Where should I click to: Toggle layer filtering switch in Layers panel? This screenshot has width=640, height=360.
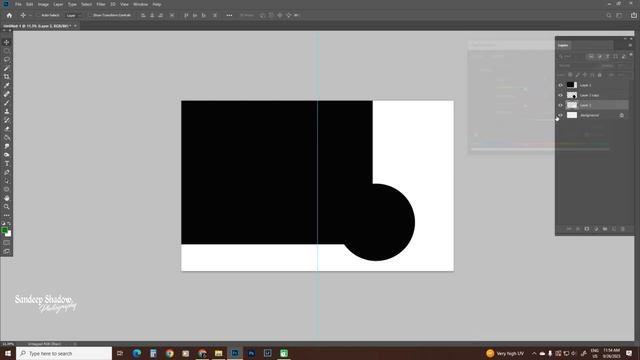pos(631,55)
